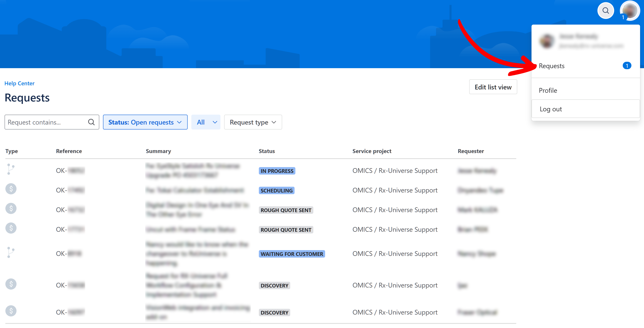644x328 pixels.
Task: Click the dollar type icon of SCHEDULING row
Action: (x=11, y=189)
